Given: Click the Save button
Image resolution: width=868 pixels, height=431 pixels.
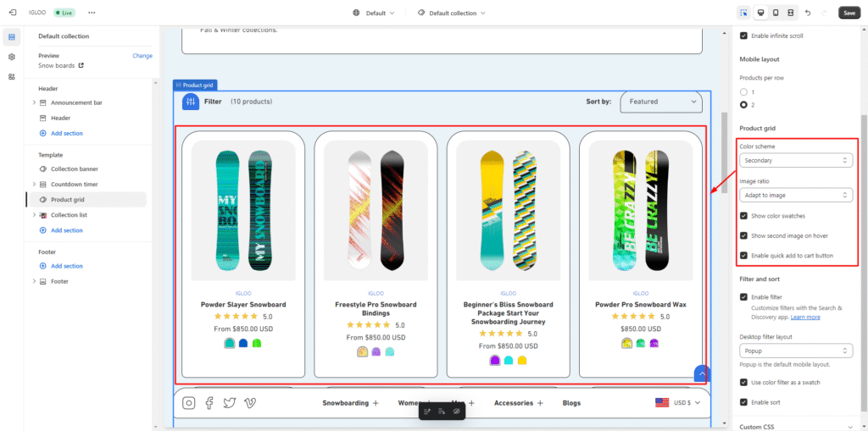Looking at the screenshot, I should (849, 13).
